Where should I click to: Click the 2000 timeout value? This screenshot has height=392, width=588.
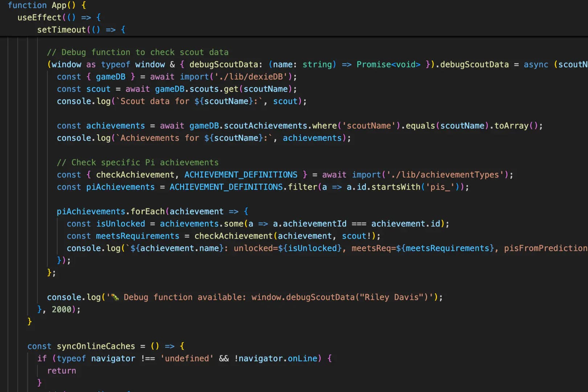[62, 309]
